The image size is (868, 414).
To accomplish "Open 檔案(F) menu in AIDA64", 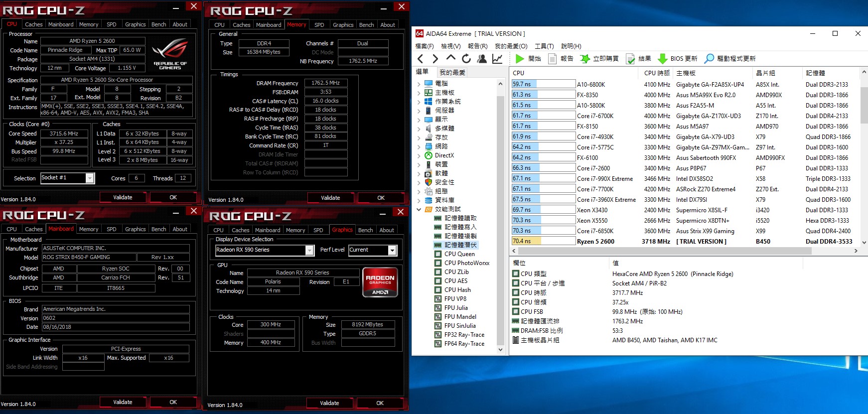I will [x=425, y=46].
